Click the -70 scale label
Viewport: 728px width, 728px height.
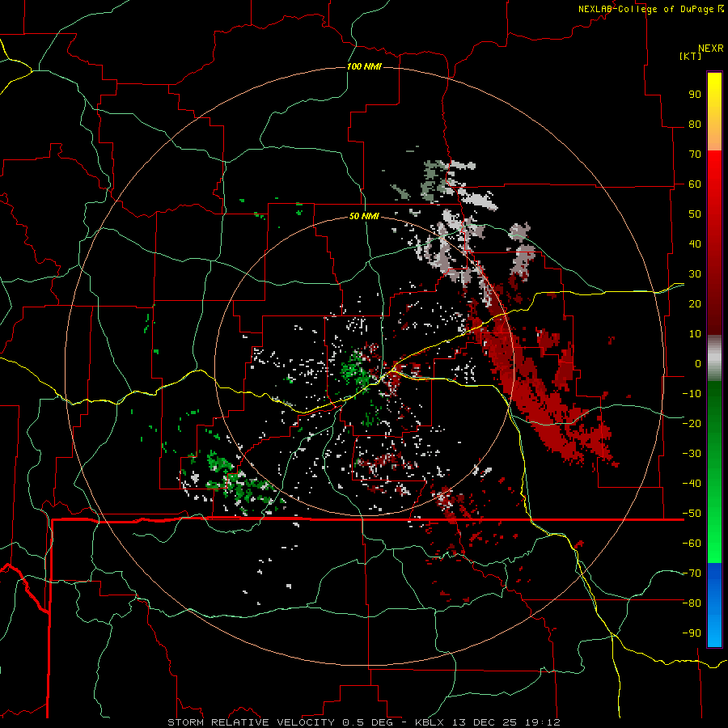click(692, 574)
